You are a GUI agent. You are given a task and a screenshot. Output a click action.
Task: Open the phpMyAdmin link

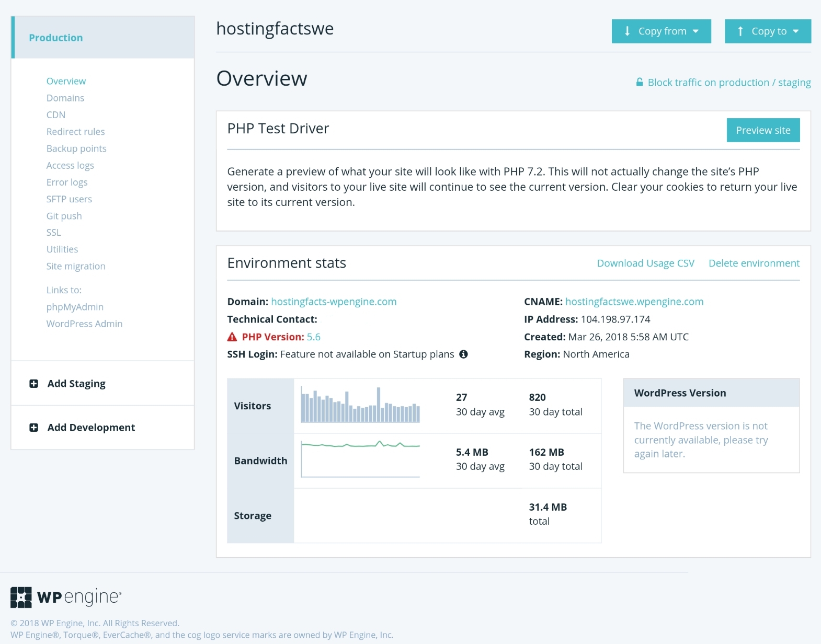75,307
